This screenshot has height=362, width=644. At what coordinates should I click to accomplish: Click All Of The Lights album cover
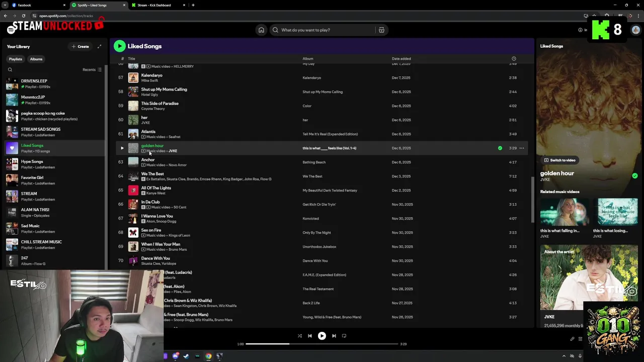pos(133,191)
